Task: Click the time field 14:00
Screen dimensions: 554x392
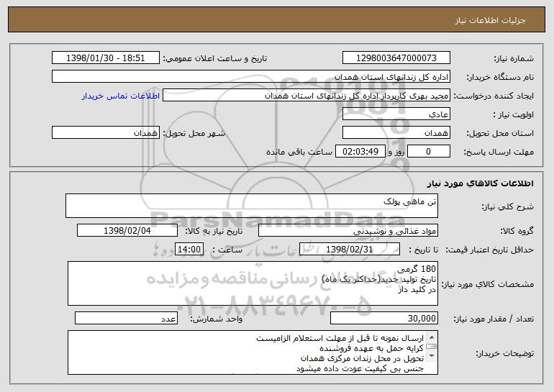Action: click(189, 249)
